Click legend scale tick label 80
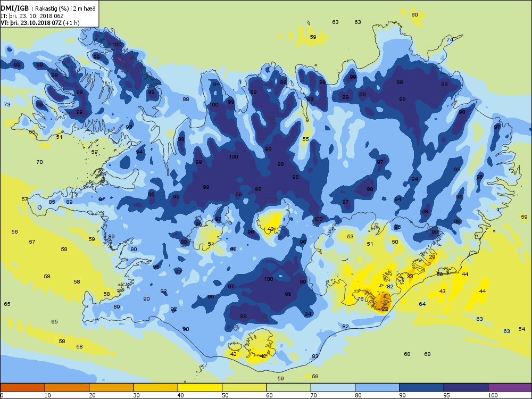Image resolution: width=532 pixels, height=399 pixels. click(358, 395)
